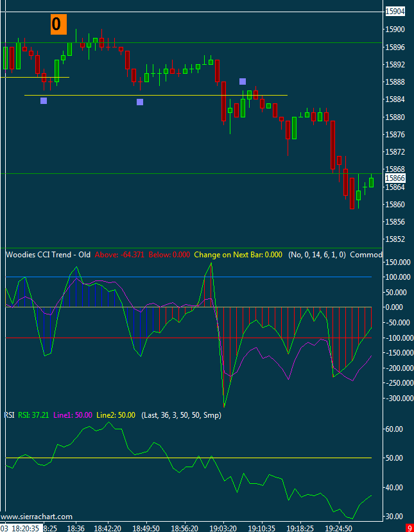Screen dimensions: 414x532
Task: Click the blue square marker above 19:03 candles
Action: coord(242,82)
